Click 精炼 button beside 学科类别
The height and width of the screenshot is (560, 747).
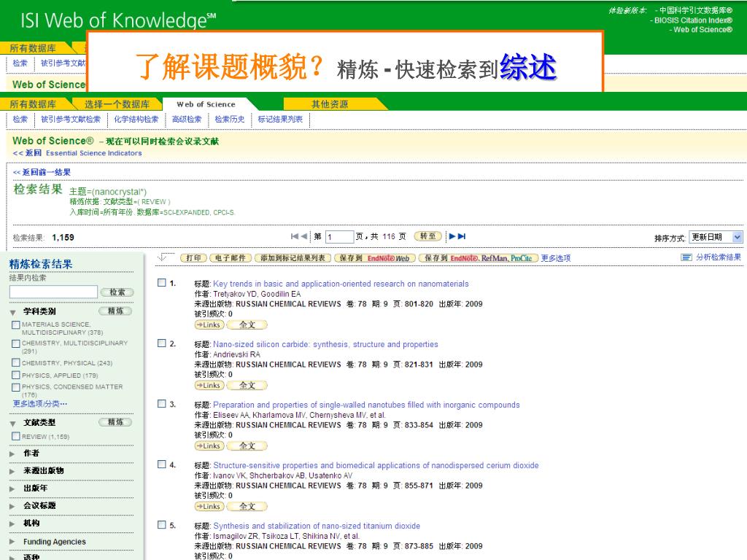coord(115,311)
